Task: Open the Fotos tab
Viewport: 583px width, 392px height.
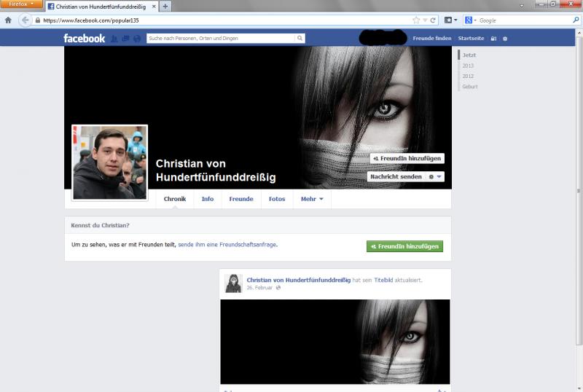Action: coord(277,199)
